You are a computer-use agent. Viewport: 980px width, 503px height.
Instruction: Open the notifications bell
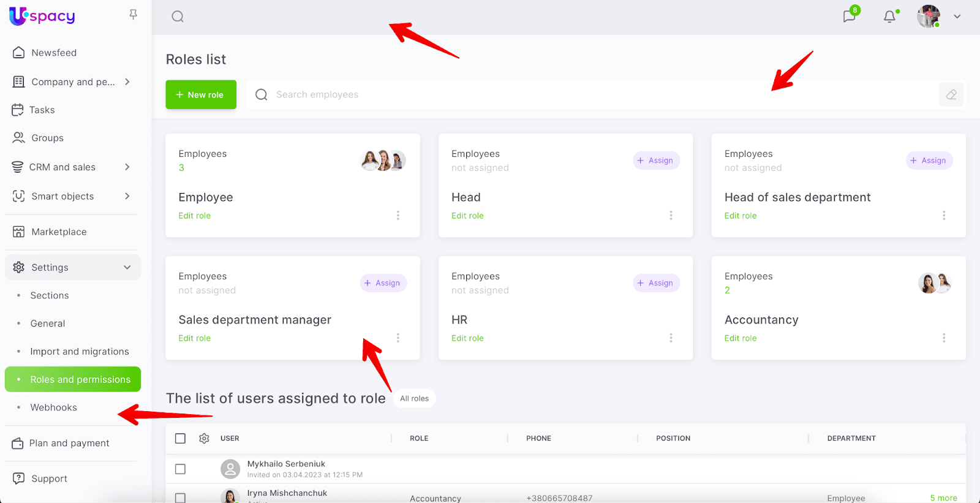coord(889,17)
